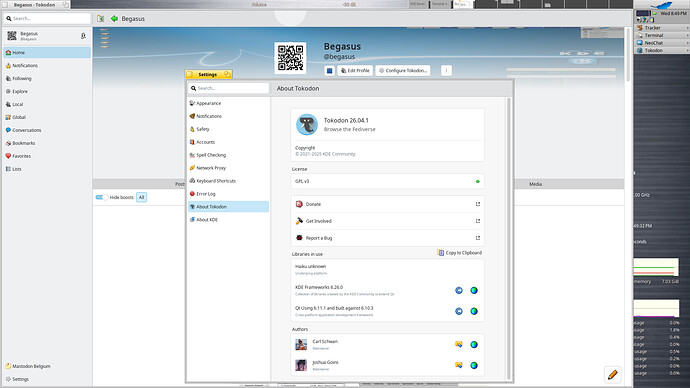The height and width of the screenshot is (388, 690).
Task: Open the Local timeline
Action: [47, 104]
